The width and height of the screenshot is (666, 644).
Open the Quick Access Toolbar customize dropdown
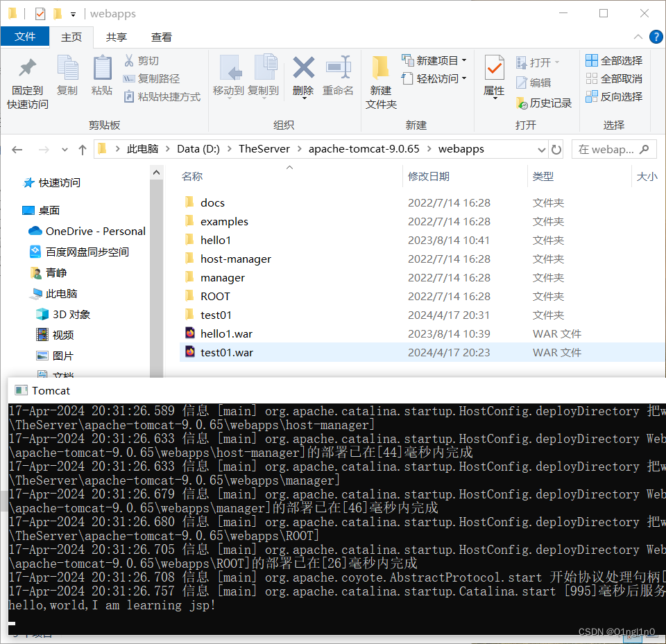tap(73, 15)
